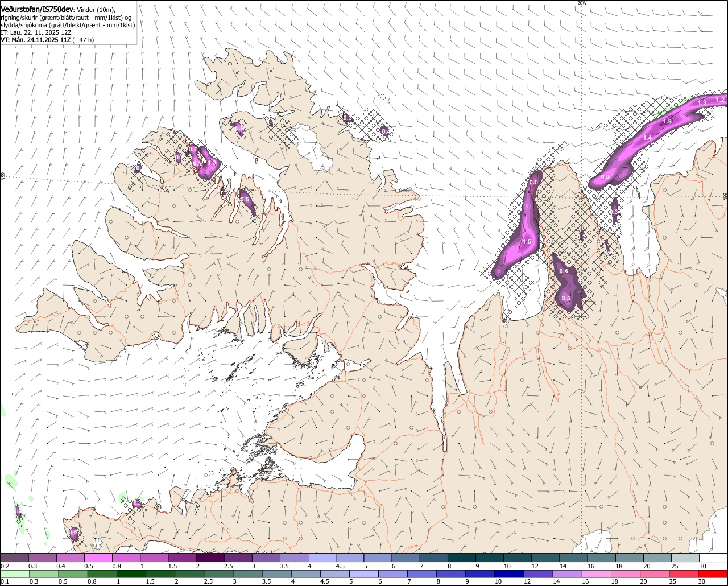Click the '0.2' label on the upper color scale
The width and height of the screenshot is (728, 586).
click(x=5, y=567)
